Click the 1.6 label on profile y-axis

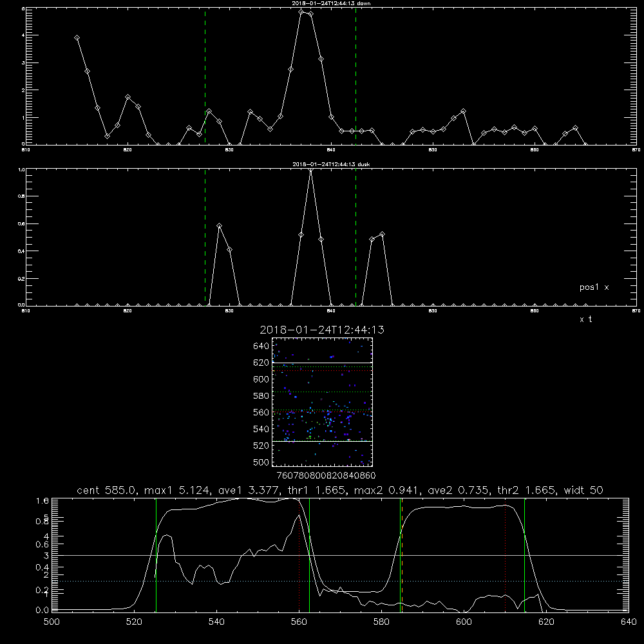pyautogui.click(x=43, y=500)
